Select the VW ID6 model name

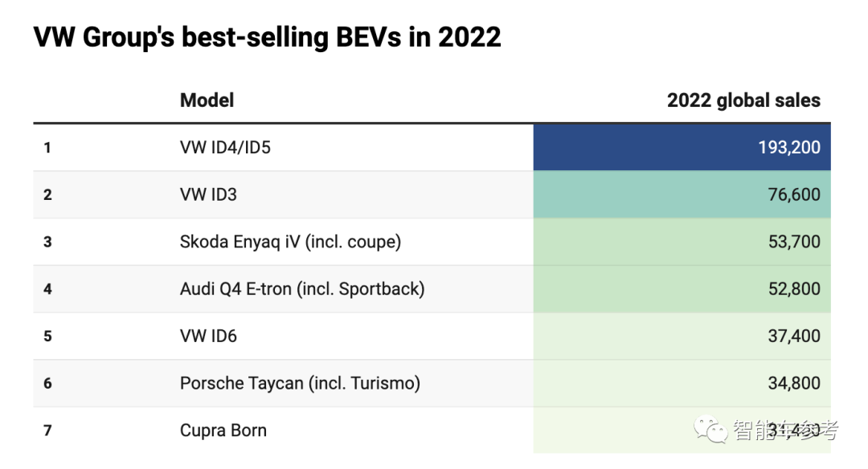coord(208,336)
